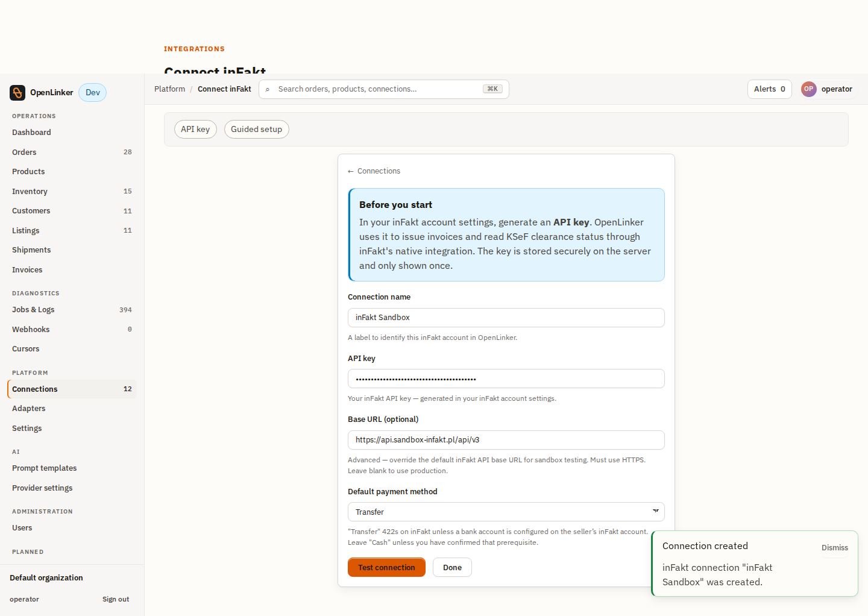Viewport: 868px width, 616px height.
Task: Click the Test connection button
Action: coord(386,567)
